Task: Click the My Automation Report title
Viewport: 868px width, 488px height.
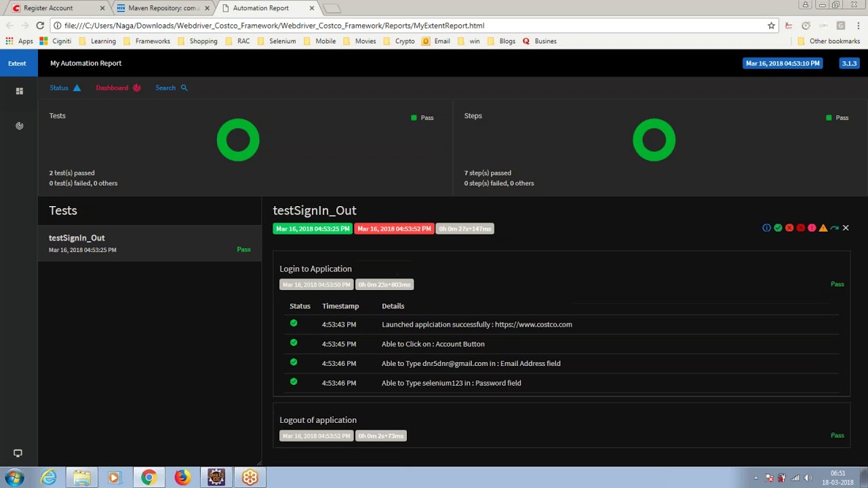Action: pyautogui.click(x=86, y=63)
